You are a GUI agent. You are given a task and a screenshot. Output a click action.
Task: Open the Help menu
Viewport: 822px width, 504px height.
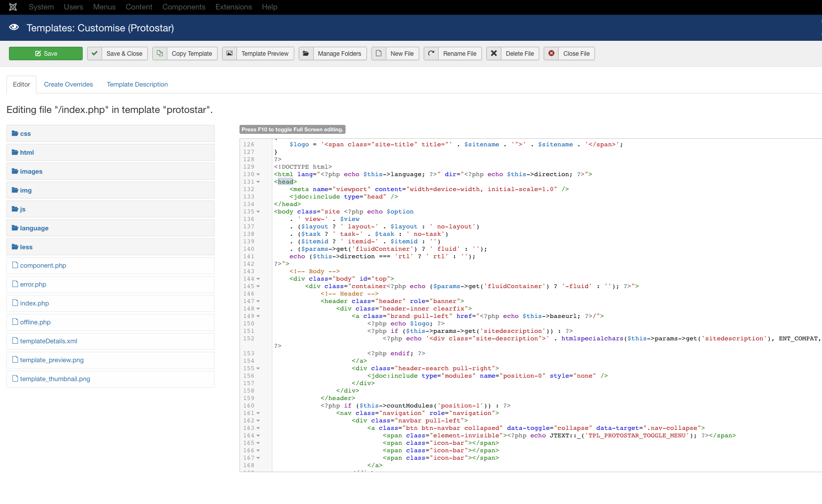pos(270,7)
